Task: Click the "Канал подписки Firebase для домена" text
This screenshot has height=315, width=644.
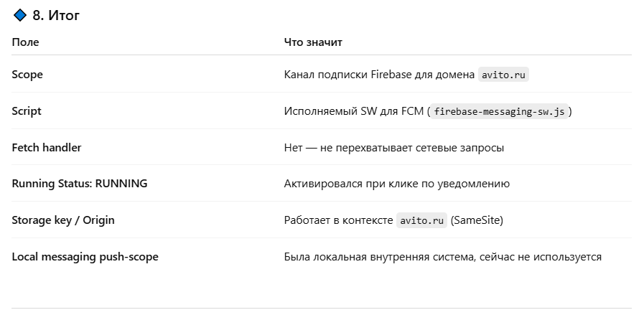Action: (379, 75)
